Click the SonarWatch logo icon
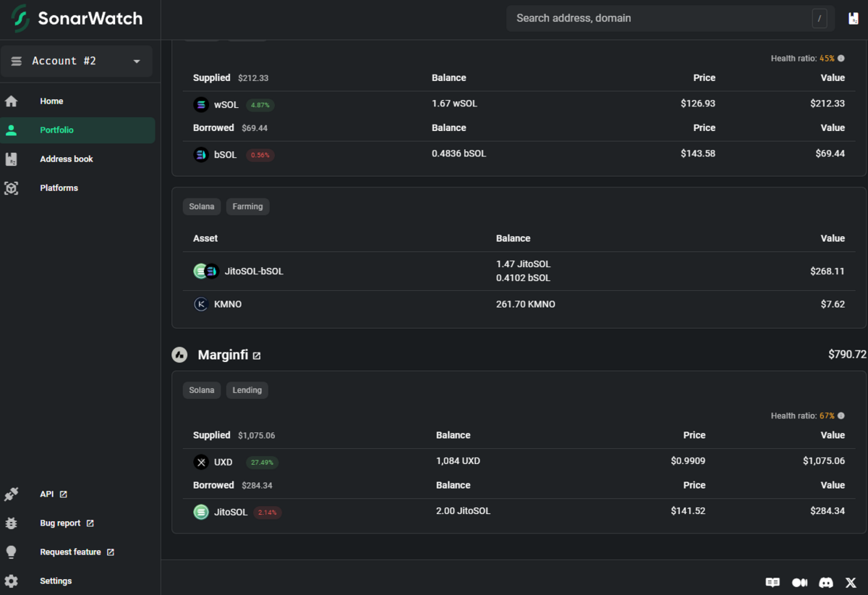 click(21, 19)
